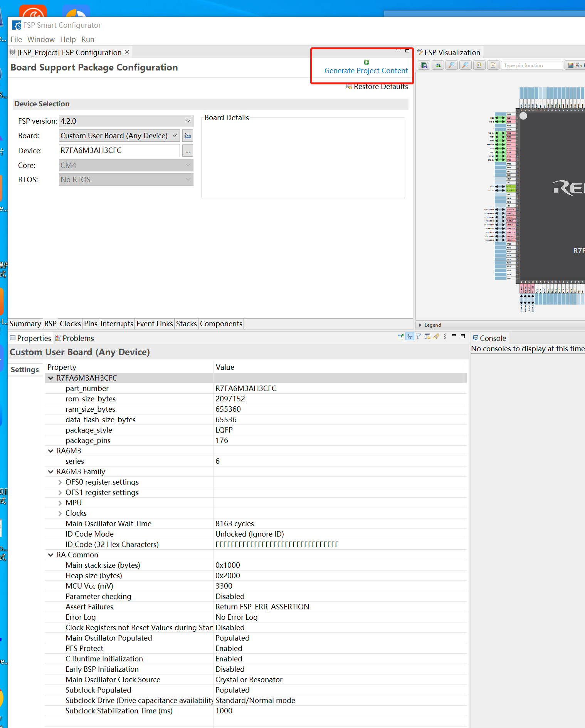Click the MCU Vcc value 3300
This screenshot has height=728, width=585.
coord(224,586)
